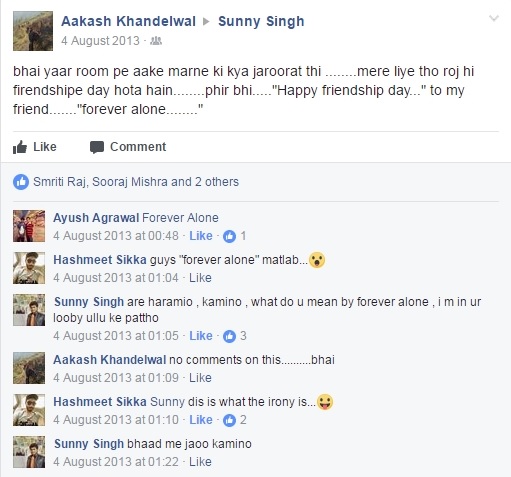The width and height of the screenshot is (511, 477).
Task: Open Sunny Singh's profile from post header
Action: click(261, 21)
